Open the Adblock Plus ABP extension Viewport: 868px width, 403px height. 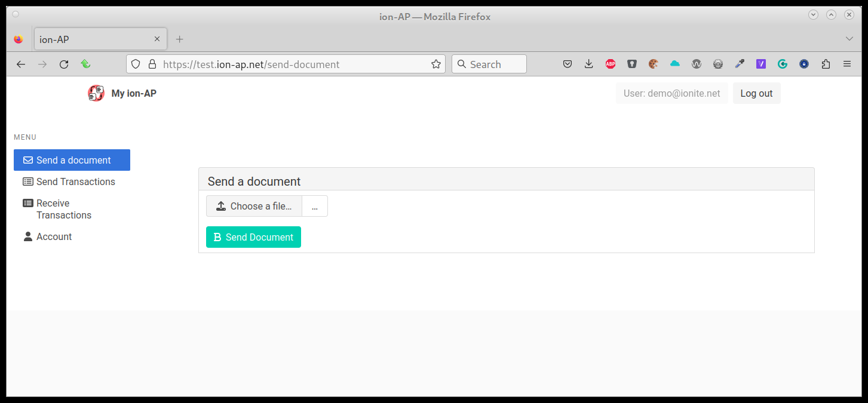[611, 64]
